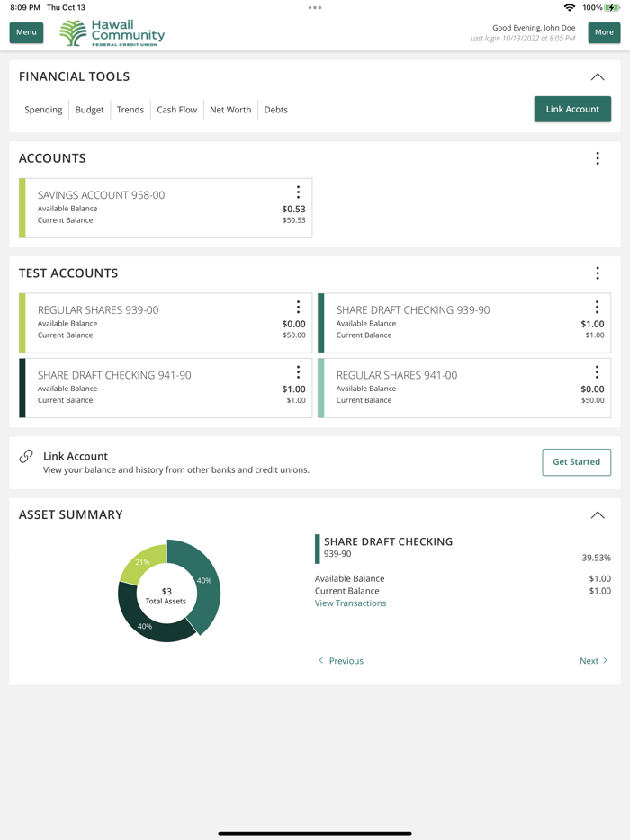Open the Cash Flow tool
630x840 pixels.
pos(177,110)
